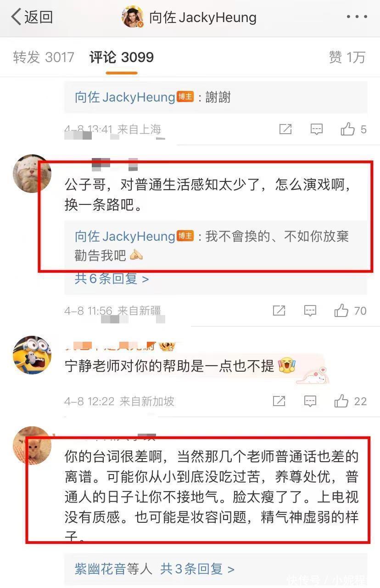
Task: Expand 共3条回复 replies
Action: [x=197, y=569]
